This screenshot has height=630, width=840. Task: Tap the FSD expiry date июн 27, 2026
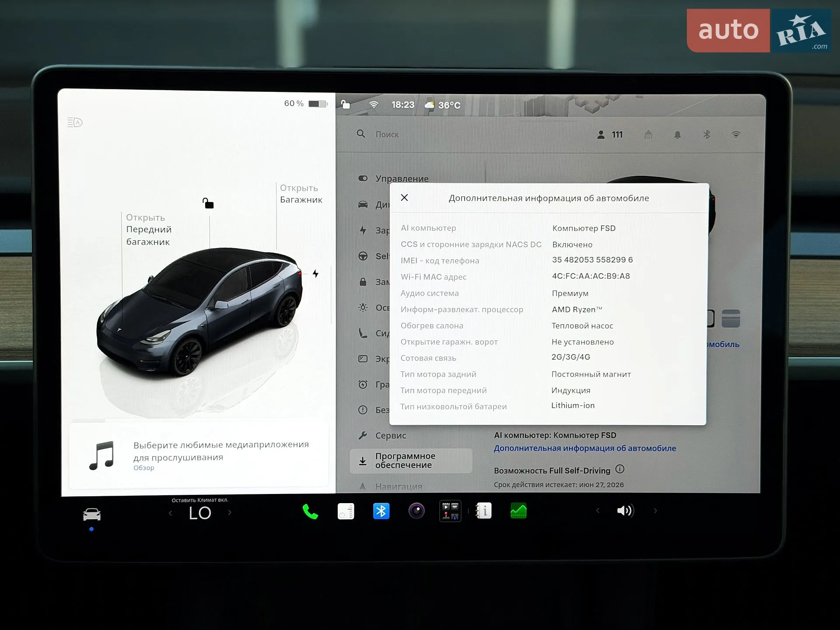(602, 485)
